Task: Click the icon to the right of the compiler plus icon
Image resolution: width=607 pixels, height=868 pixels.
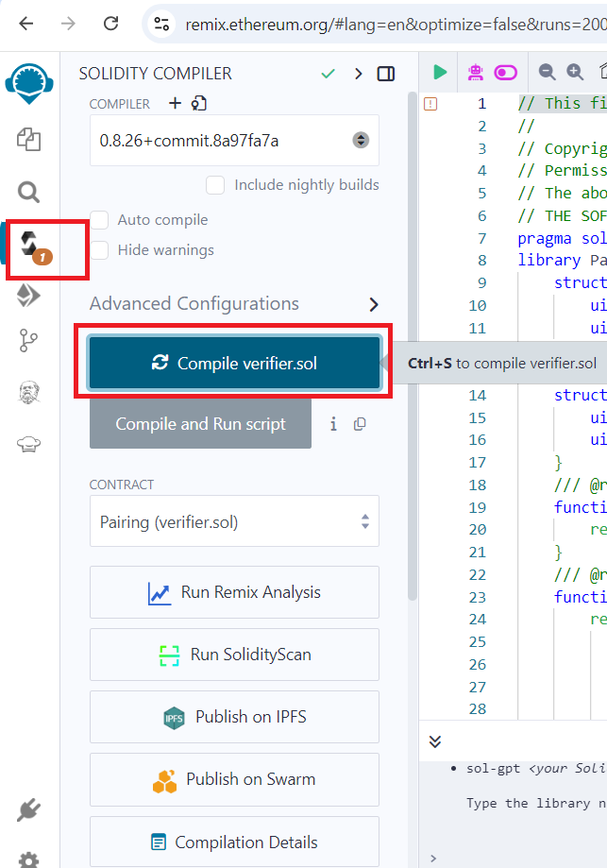Action: [x=199, y=103]
